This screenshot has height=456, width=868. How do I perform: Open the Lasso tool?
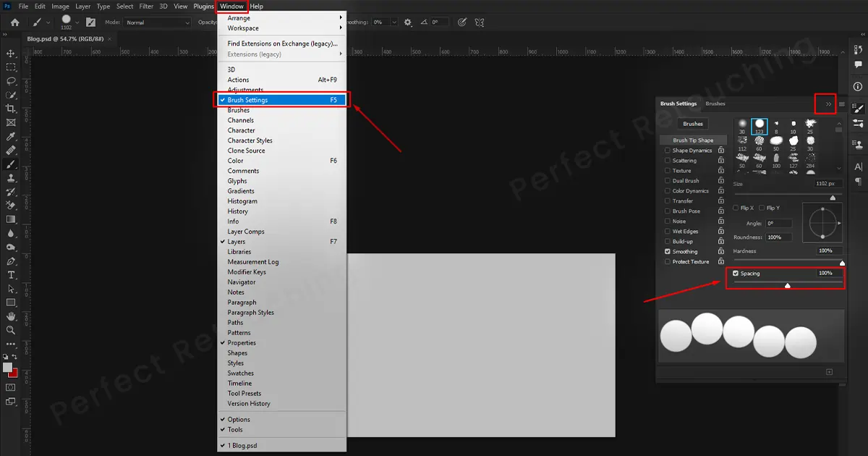tap(10, 81)
